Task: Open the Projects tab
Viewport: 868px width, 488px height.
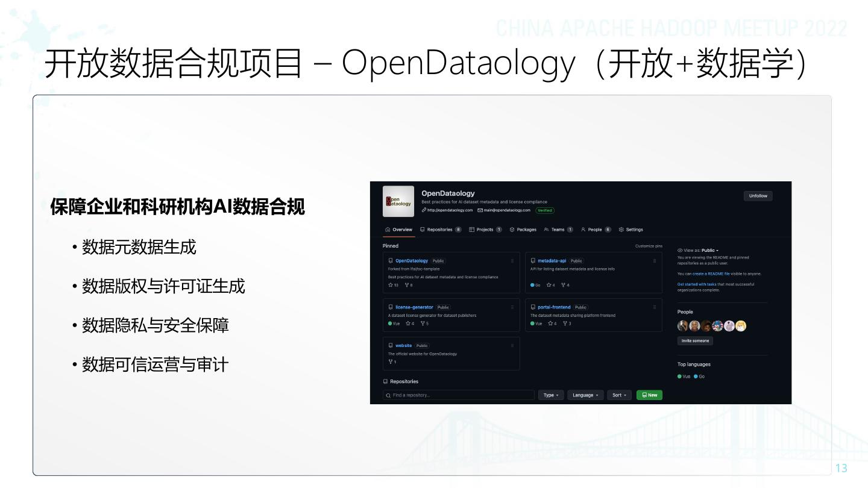Action: point(486,230)
